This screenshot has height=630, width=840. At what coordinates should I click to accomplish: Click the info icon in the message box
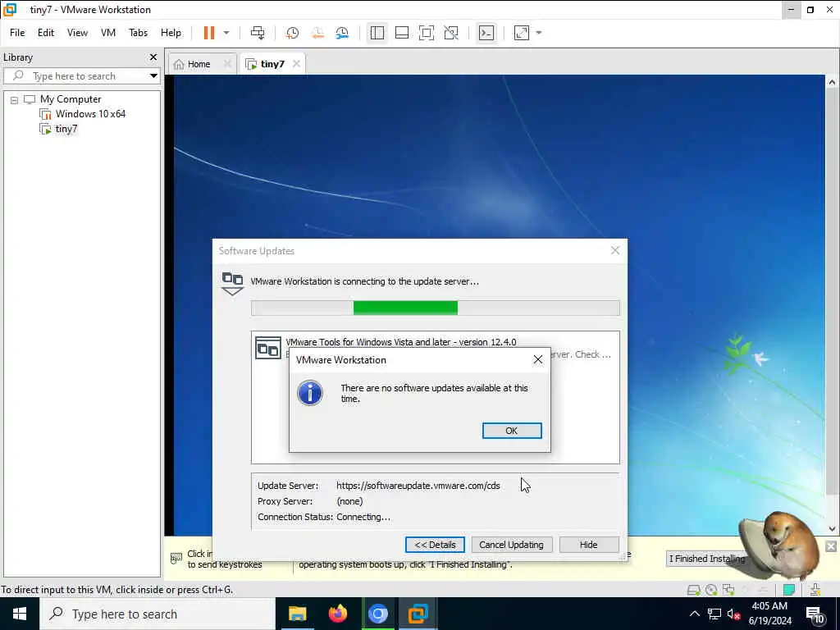click(x=310, y=393)
